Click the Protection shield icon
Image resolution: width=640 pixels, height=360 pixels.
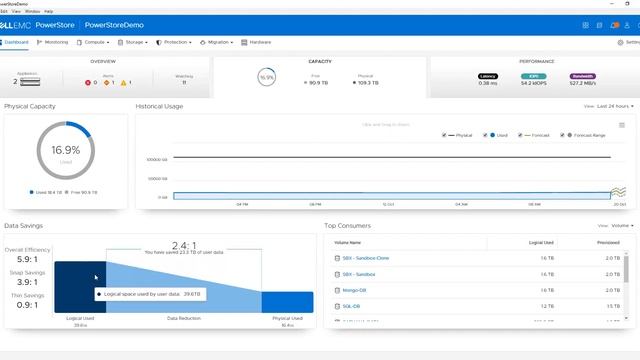pos(159,42)
